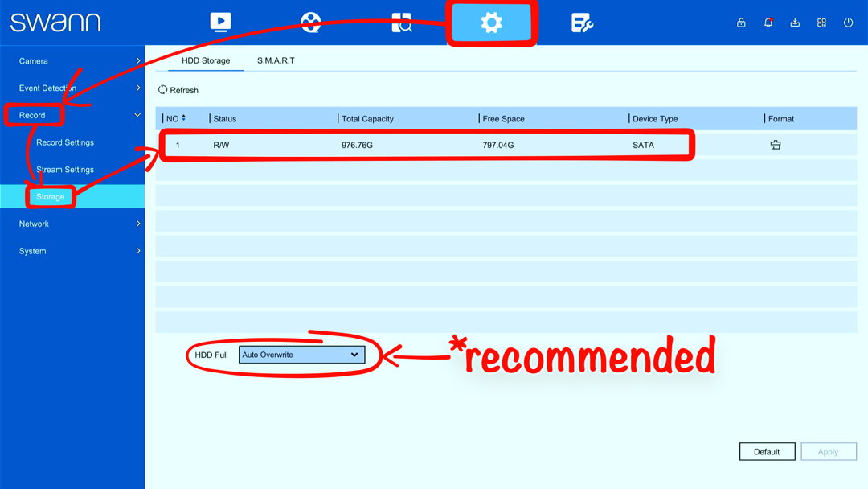Image resolution: width=868 pixels, height=489 pixels.
Task: Switch to the HDD Storage tab
Action: (206, 60)
